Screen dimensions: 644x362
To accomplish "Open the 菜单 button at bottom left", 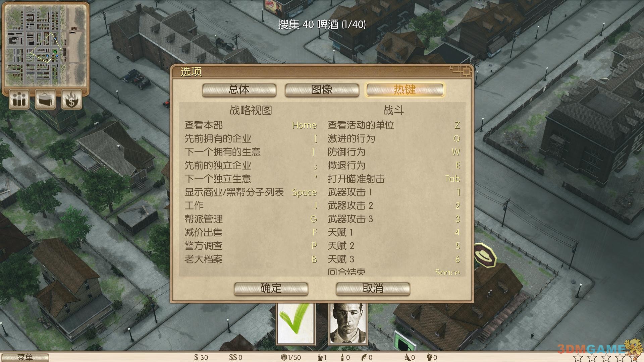I will [25, 357].
